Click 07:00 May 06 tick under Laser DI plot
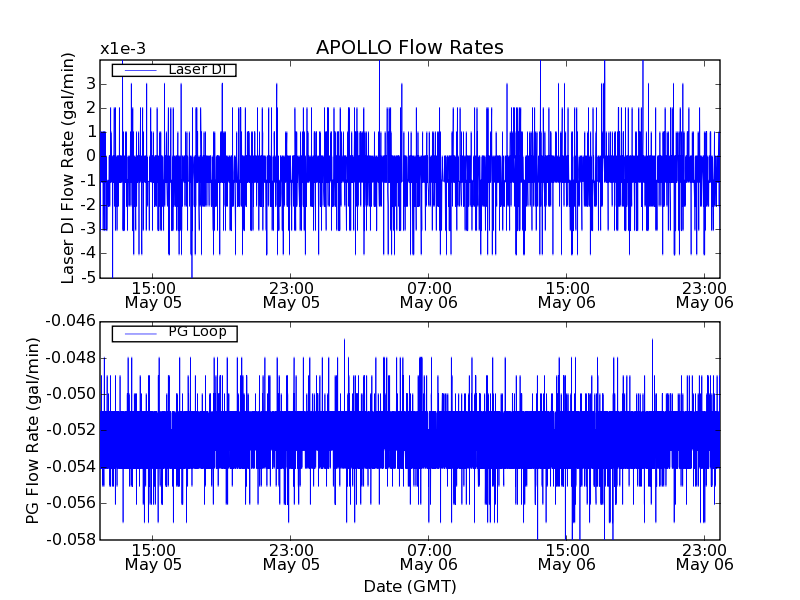The width and height of the screenshot is (800, 600). click(x=429, y=294)
